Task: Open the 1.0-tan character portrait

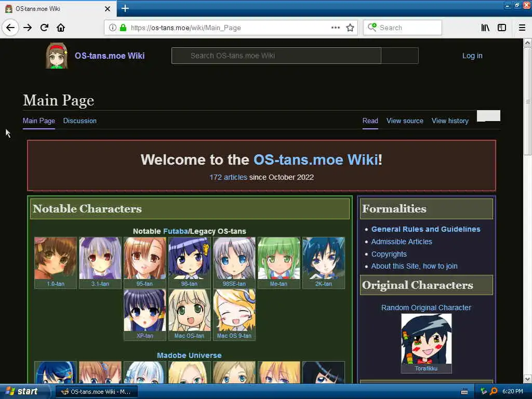Action: point(56,258)
